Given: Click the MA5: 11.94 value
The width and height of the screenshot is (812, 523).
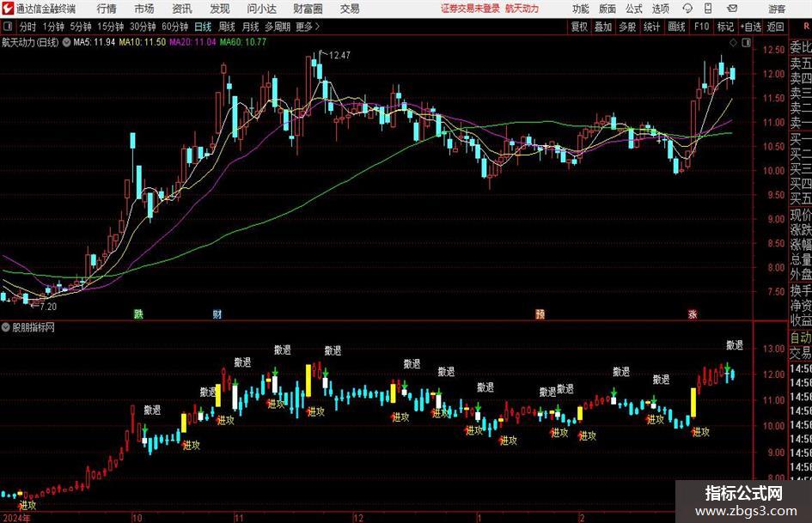Looking at the screenshot, I should point(95,42).
